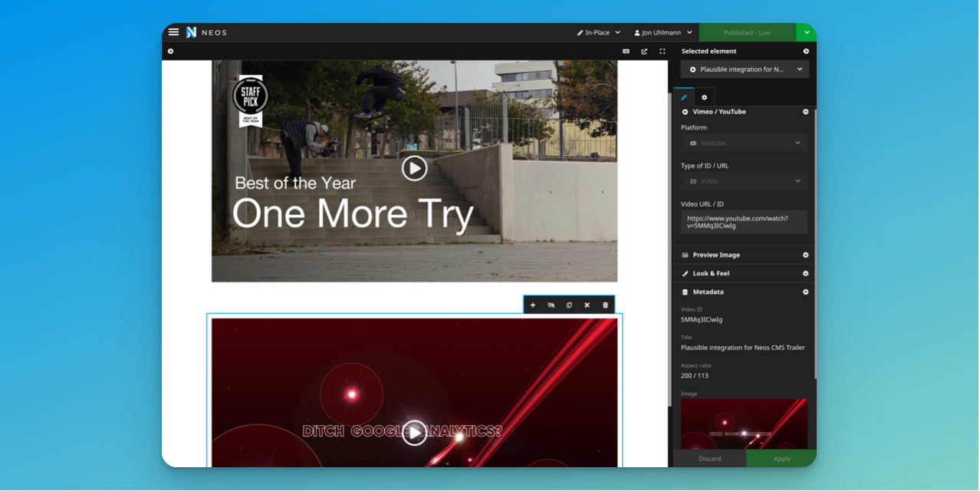The image size is (980, 491).
Task: Click the title Plausible integration for Neos CMS Trailer
Action: pos(743,348)
